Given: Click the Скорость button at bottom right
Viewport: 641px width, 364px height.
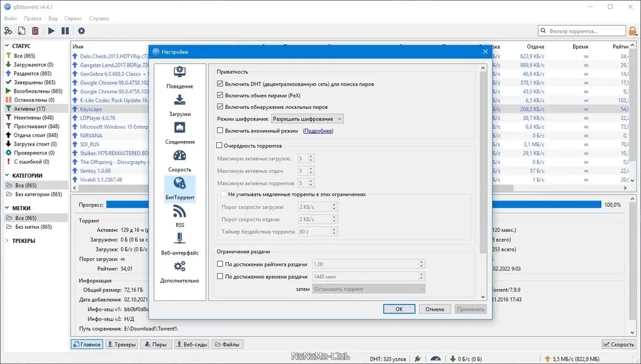Looking at the screenshot, I should [619, 344].
